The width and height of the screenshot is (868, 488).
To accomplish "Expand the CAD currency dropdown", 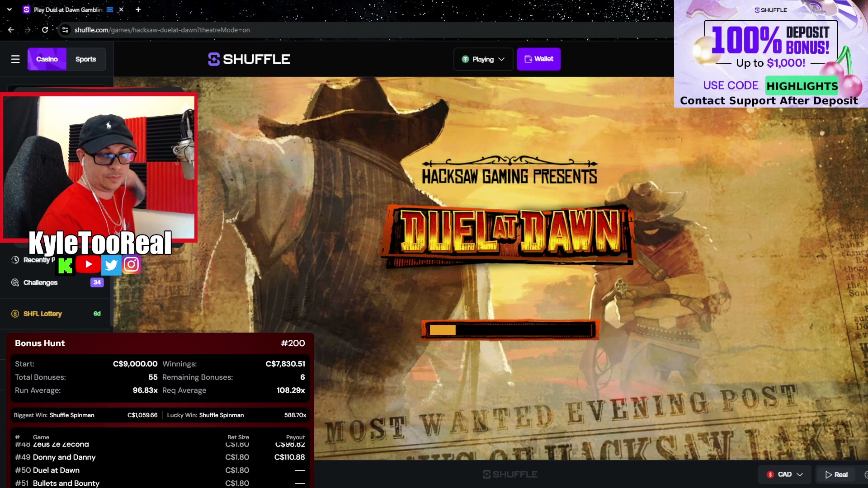I will pyautogui.click(x=785, y=474).
